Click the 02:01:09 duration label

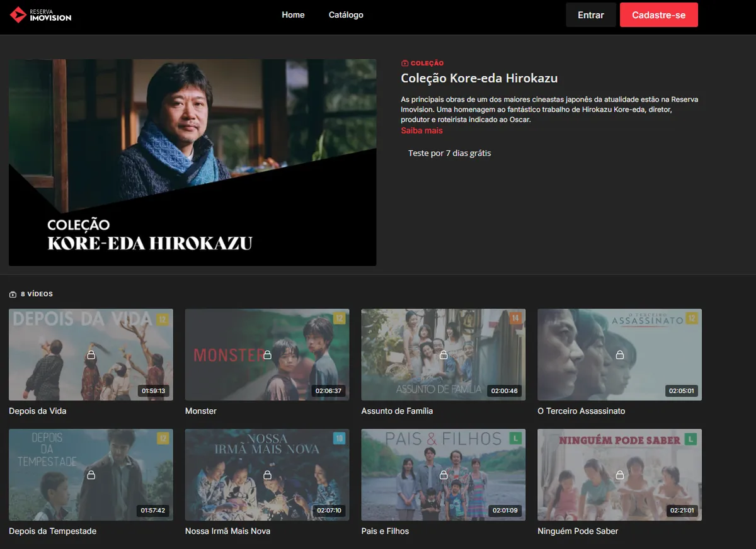(505, 511)
